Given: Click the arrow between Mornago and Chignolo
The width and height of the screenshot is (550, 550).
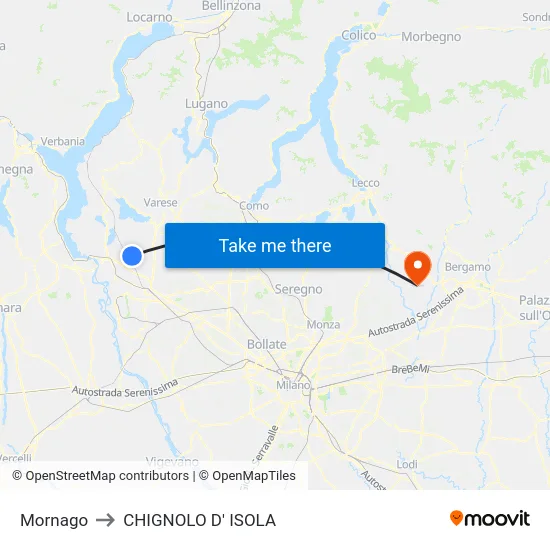Looking at the screenshot, I should [105, 520].
